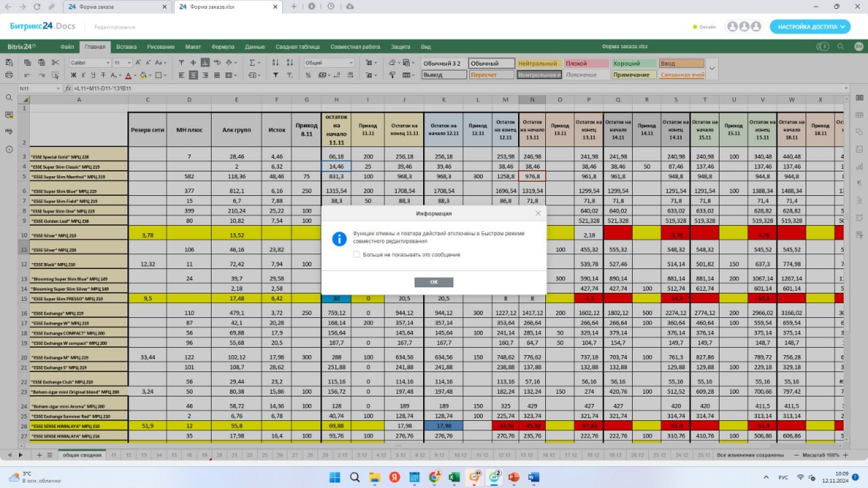Select the 'общая сводная' sheet tab

point(82,455)
